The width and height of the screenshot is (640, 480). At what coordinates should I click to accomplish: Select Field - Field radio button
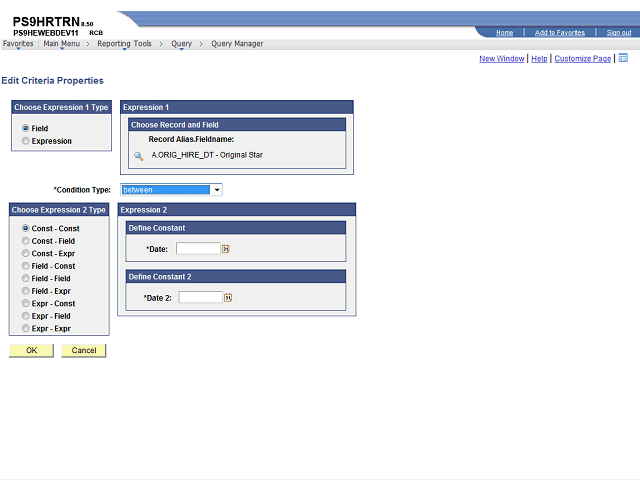pos(26,278)
